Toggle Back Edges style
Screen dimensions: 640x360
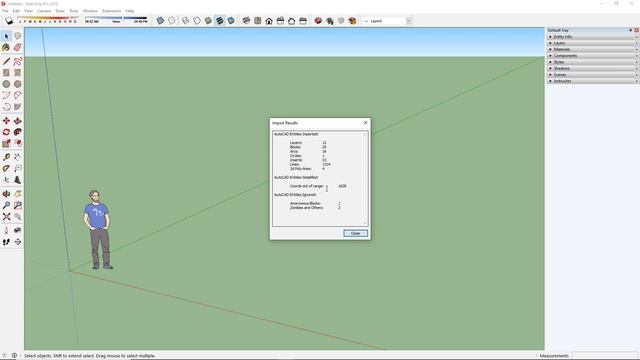(171, 21)
